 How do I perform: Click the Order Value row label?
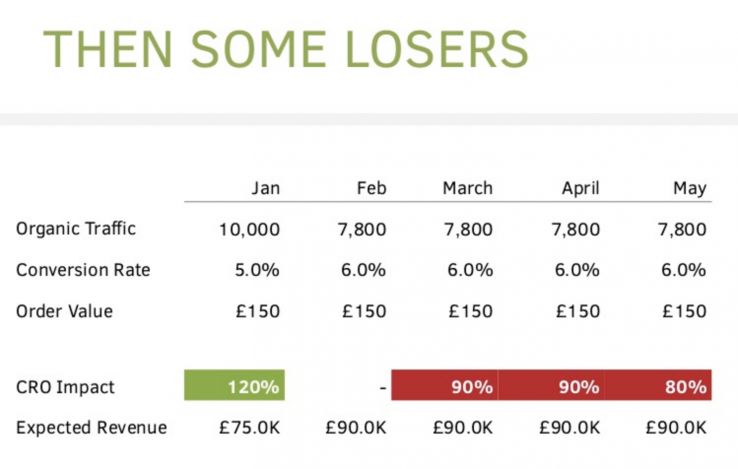(x=65, y=311)
